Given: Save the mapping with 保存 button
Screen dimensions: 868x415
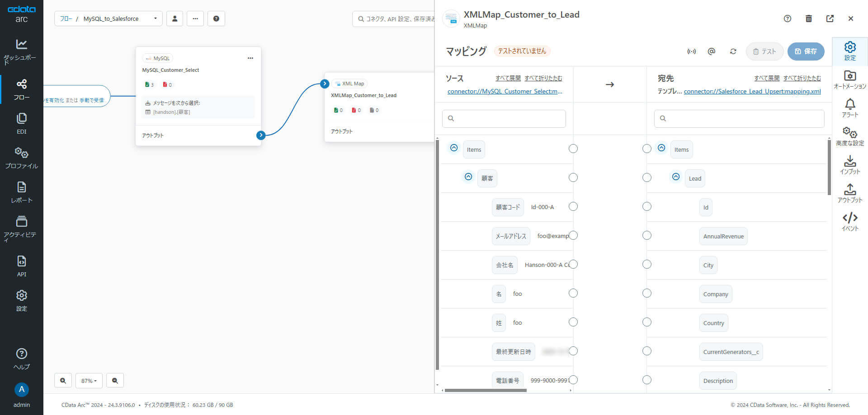Looking at the screenshot, I should pos(806,51).
